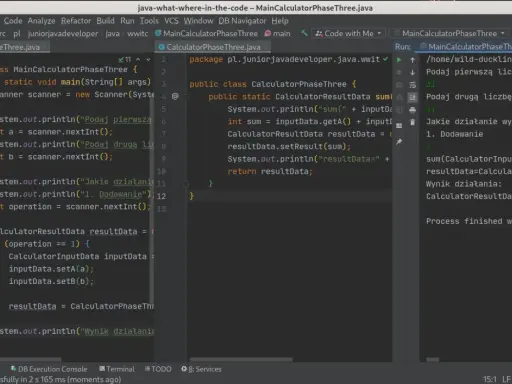Click line number 12 in gutter
The height and width of the screenshot is (384, 512).
161,196
